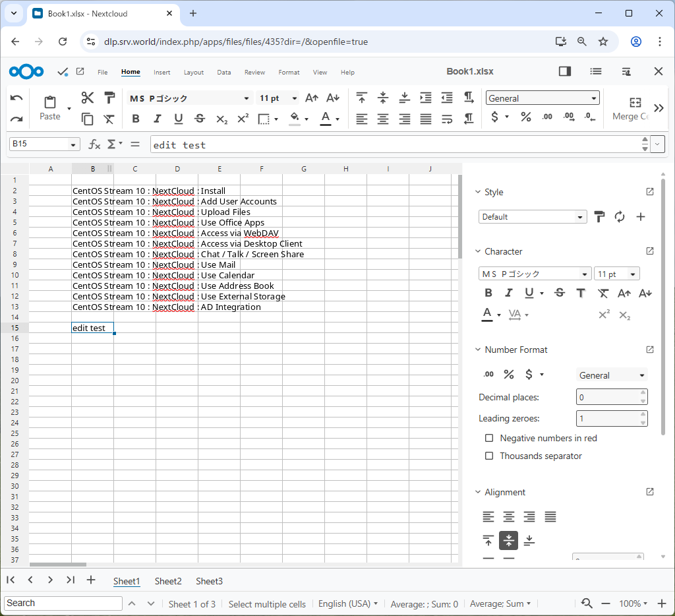Create a new style with the plus button
This screenshot has height=616, width=675.
tap(640, 216)
